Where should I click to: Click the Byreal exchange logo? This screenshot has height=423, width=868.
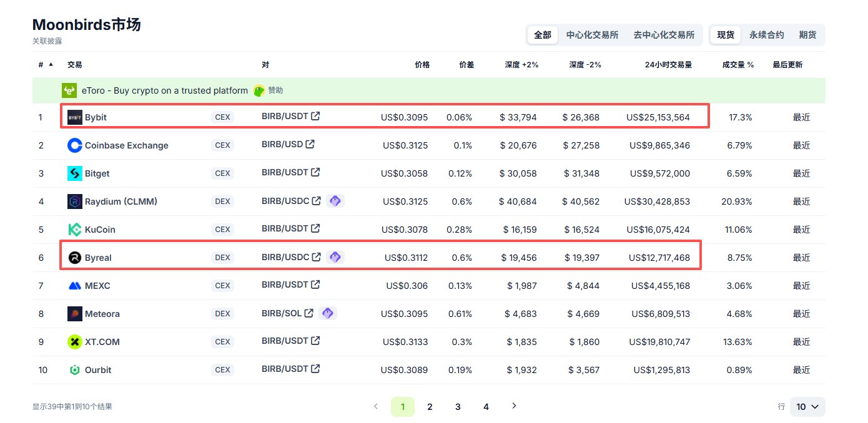coord(75,258)
